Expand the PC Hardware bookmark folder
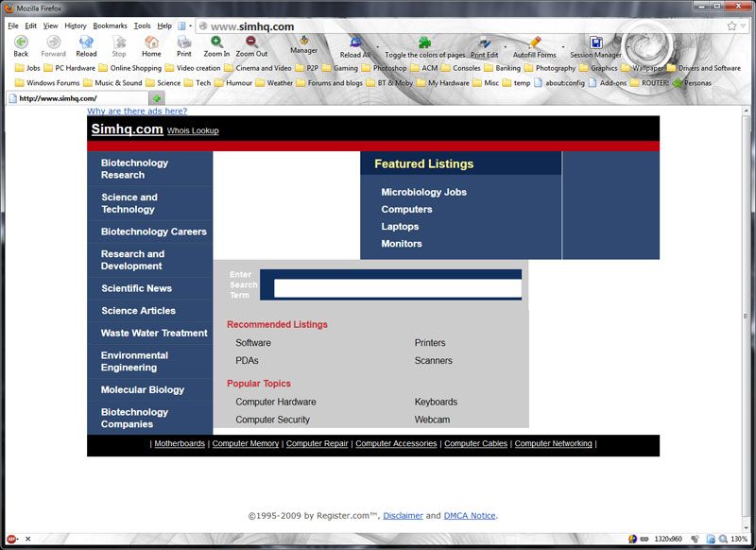 [69, 68]
